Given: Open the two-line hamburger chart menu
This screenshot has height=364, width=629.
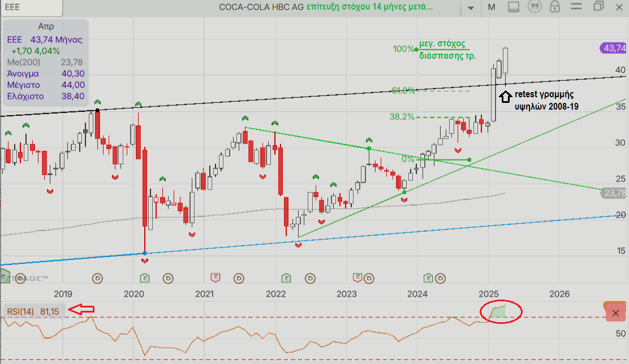Looking at the screenshot, I should tap(576, 6).
